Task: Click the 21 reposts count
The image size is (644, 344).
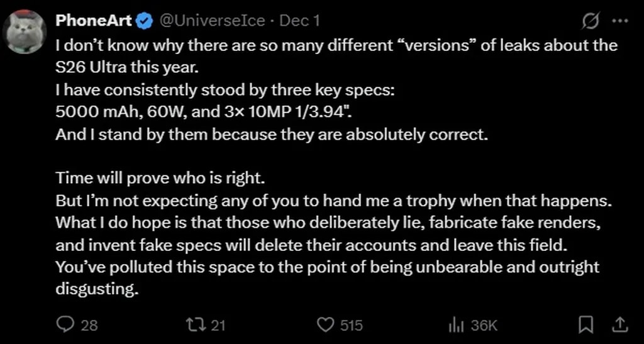Action: click(x=218, y=325)
